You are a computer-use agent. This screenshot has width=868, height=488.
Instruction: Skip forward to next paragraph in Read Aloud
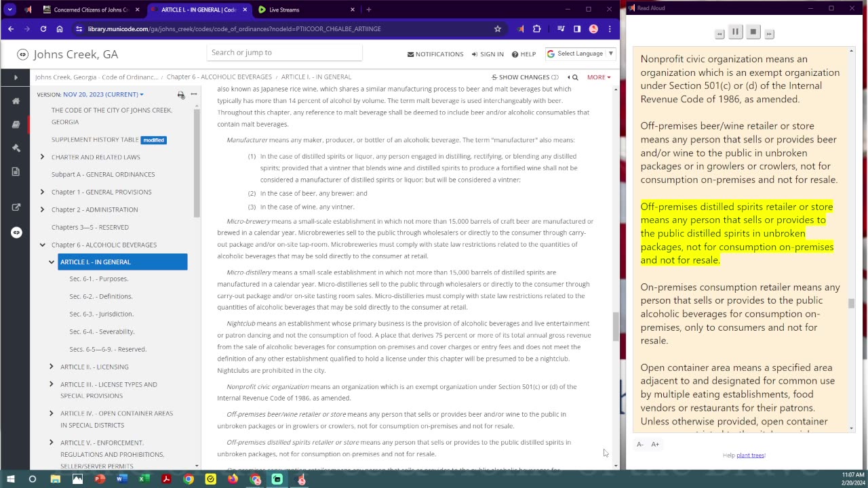click(769, 33)
